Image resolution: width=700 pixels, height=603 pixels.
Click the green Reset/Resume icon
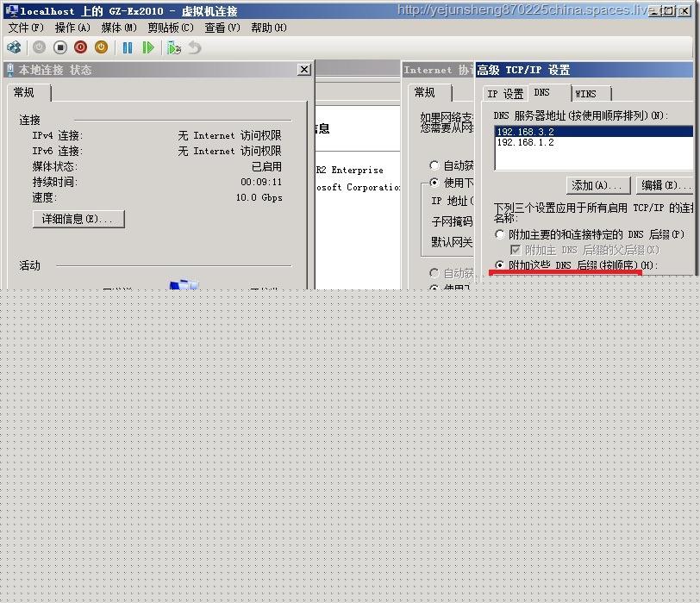coord(147,47)
